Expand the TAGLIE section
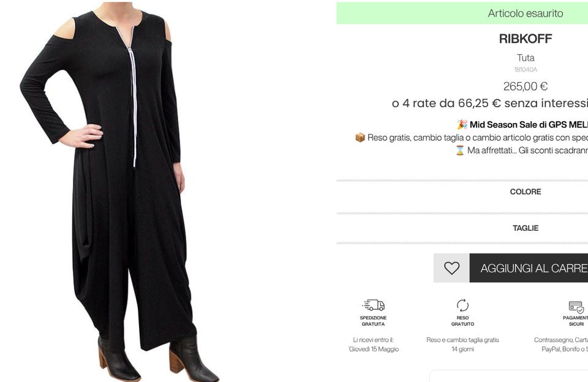The height and width of the screenshot is (382, 588). point(526,228)
